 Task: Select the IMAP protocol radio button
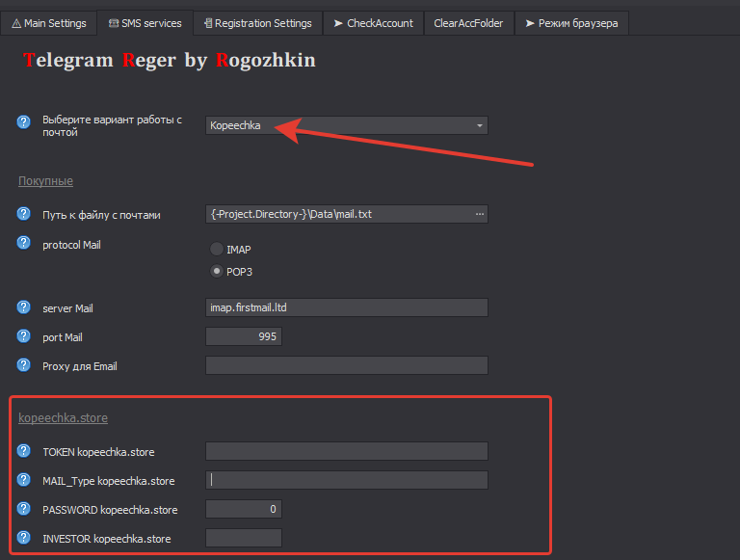(x=217, y=249)
